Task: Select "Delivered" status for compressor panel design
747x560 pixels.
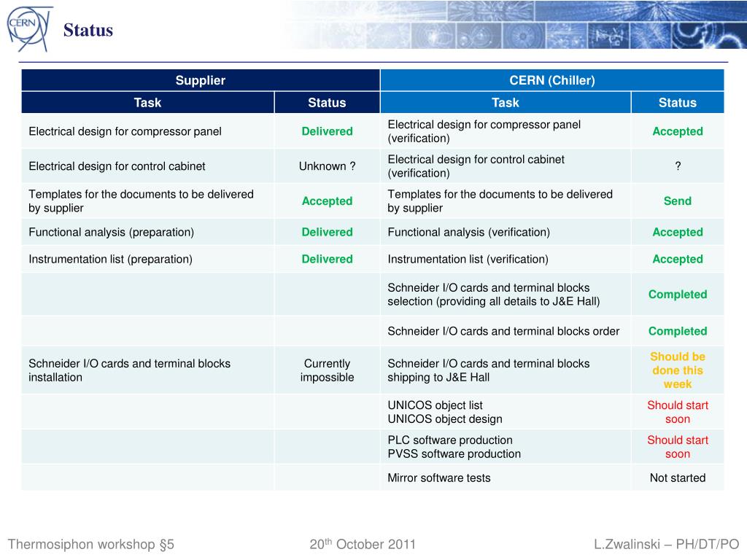Action: click(328, 131)
